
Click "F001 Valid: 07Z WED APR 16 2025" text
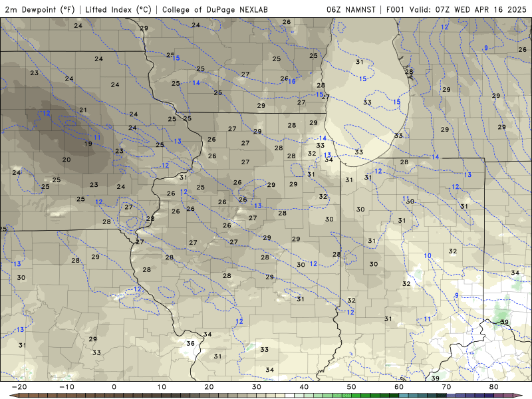point(456,9)
